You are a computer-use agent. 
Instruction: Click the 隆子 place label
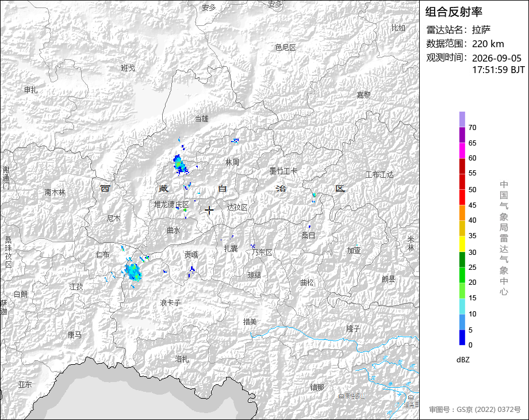pos(353,329)
